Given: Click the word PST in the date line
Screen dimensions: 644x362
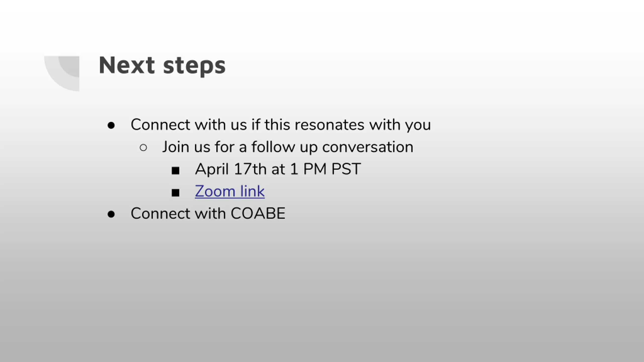Looking at the screenshot, I should coord(346,169).
